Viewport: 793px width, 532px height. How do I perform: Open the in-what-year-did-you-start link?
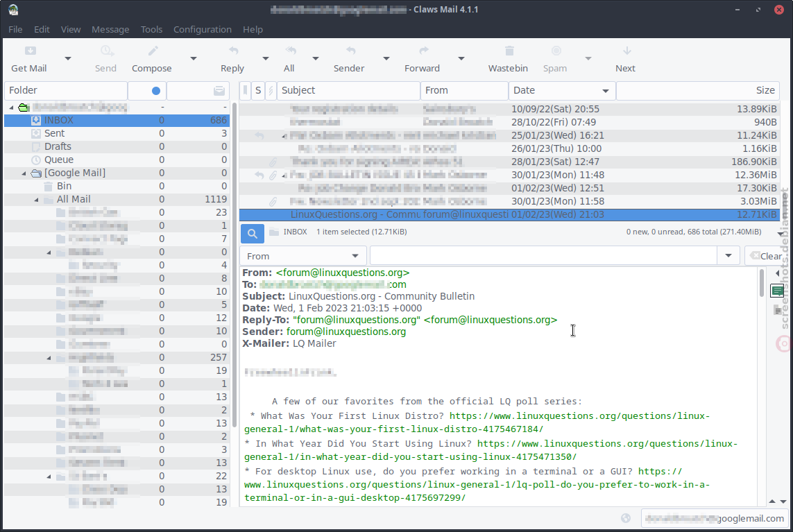click(491, 450)
